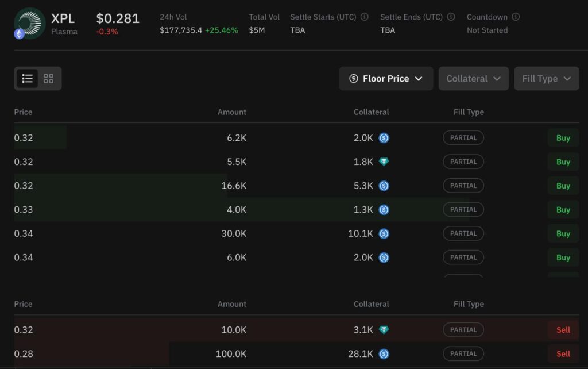Sell the 100.0K order at 0.28

pyautogui.click(x=563, y=353)
